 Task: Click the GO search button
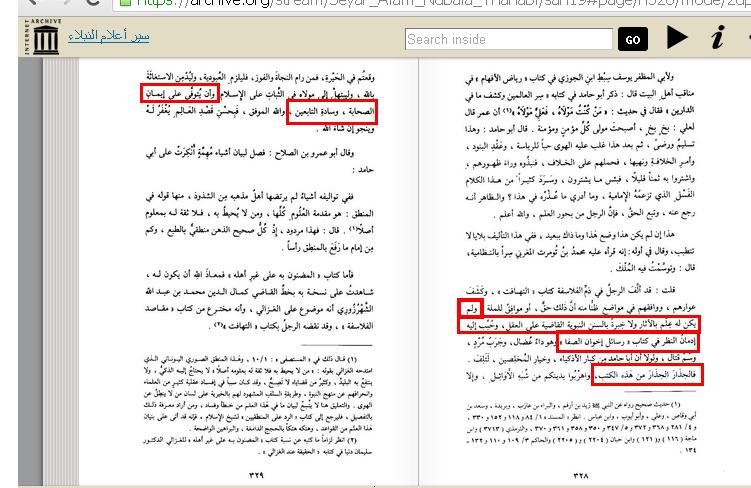633,39
